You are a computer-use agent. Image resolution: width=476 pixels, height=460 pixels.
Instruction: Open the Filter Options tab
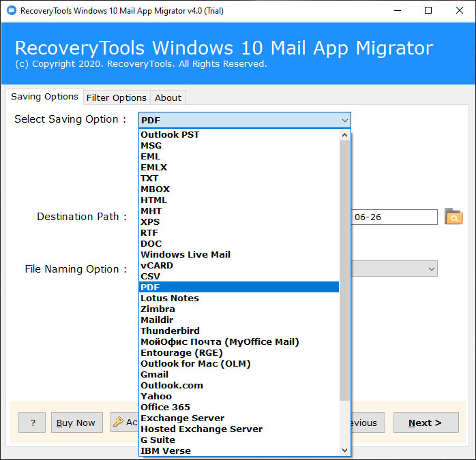pyautogui.click(x=117, y=97)
